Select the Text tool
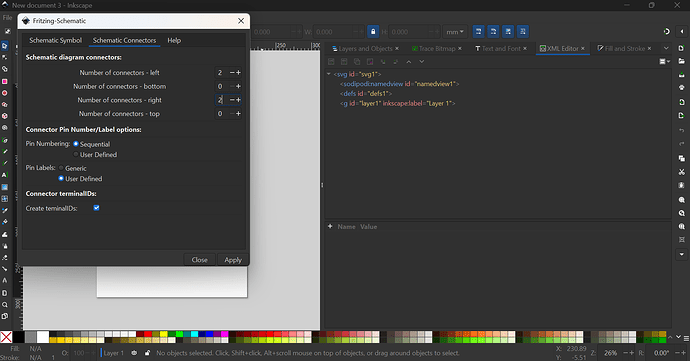690x361 pixels. 5,175
